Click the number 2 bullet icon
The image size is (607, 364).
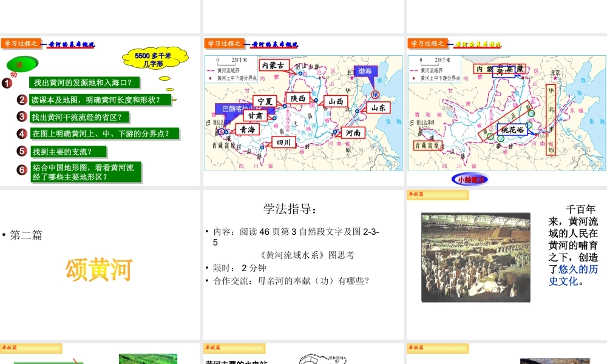point(22,100)
